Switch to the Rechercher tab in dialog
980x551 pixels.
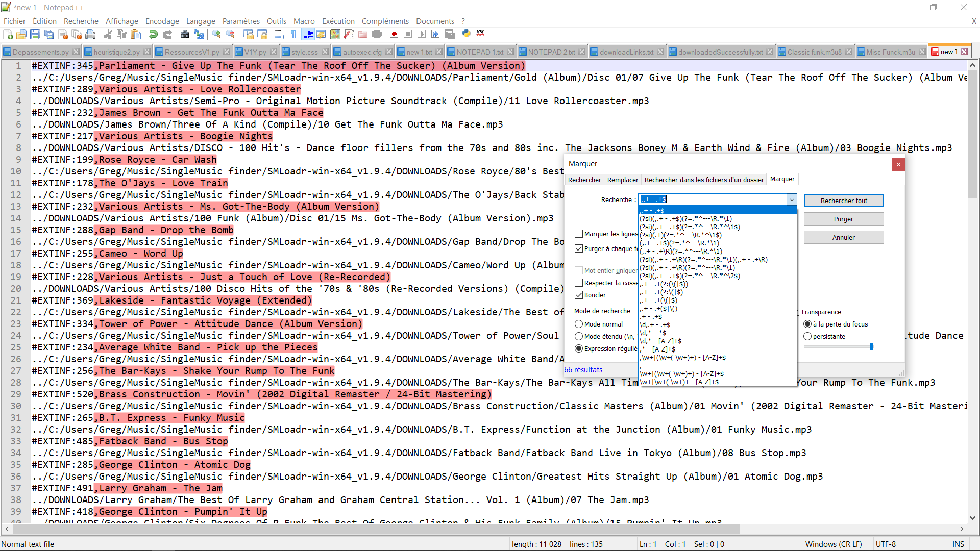(x=584, y=180)
